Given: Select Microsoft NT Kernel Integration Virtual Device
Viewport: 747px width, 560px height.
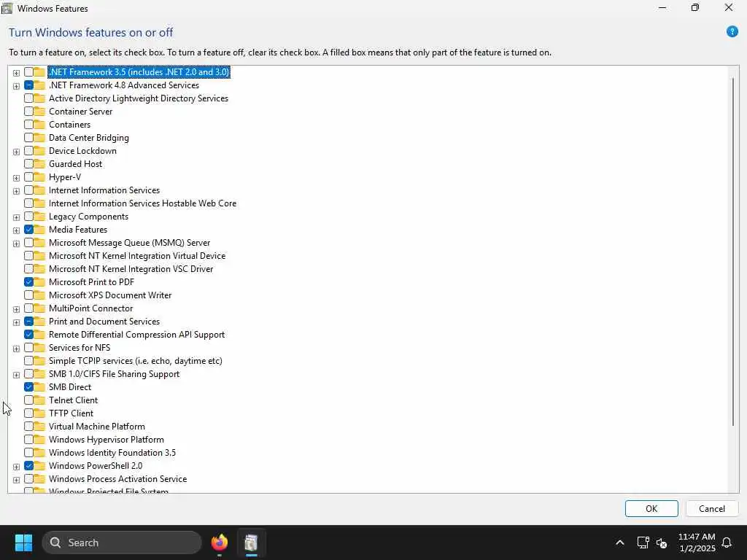Looking at the screenshot, I should pos(136,256).
